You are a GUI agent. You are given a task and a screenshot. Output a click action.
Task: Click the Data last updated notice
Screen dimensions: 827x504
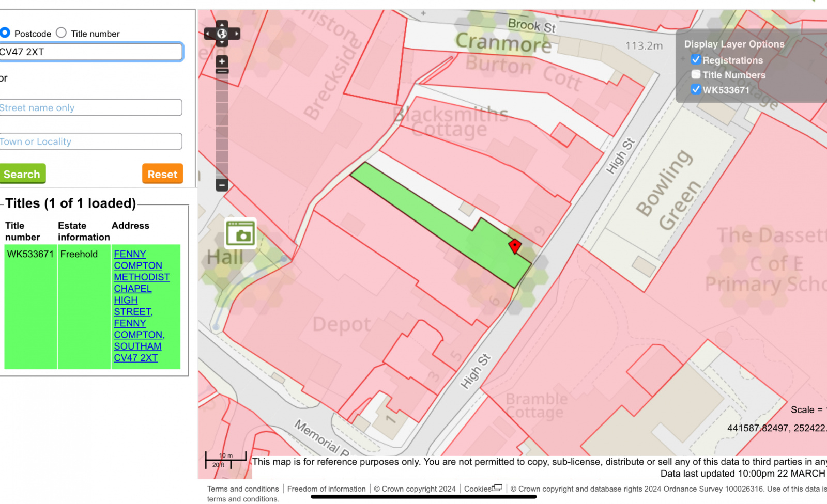pos(743,474)
